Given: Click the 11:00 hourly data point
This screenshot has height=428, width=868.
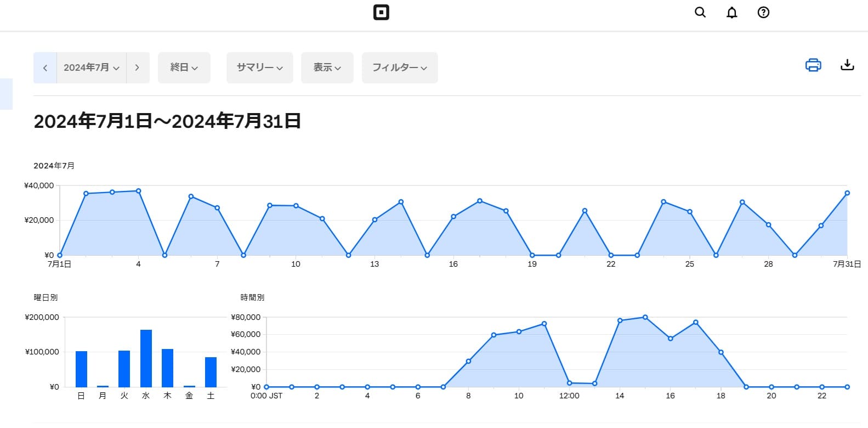Looking at the screenshot, I should coord(544,324).
